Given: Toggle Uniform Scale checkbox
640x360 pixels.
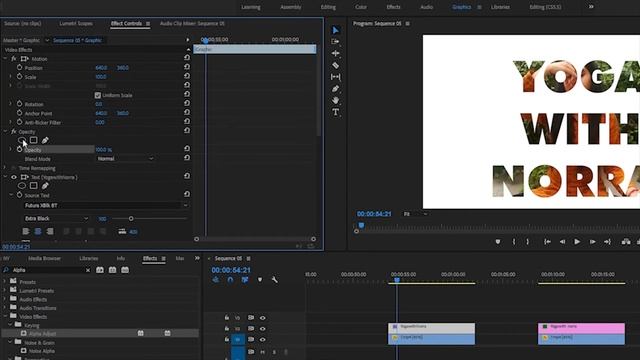Looking at the screenshot, I should tap(98, 95).
